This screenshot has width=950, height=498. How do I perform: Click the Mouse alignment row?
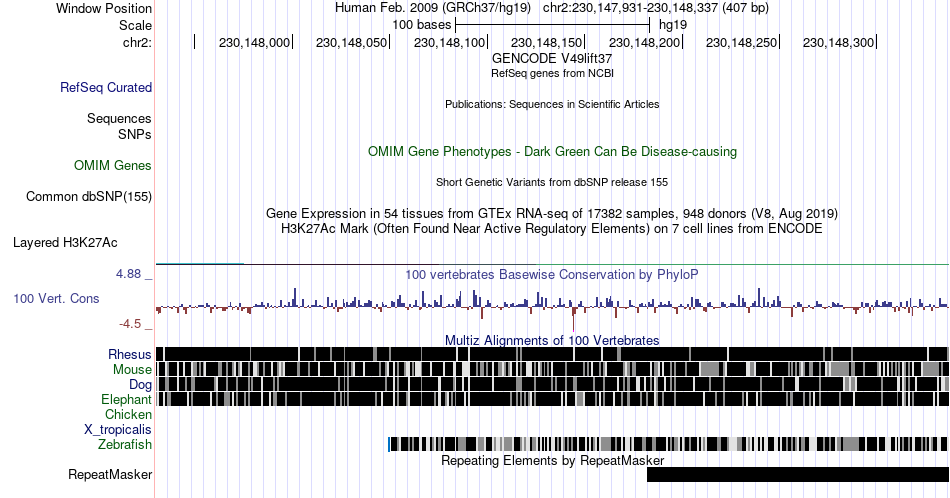click(552, 370)
